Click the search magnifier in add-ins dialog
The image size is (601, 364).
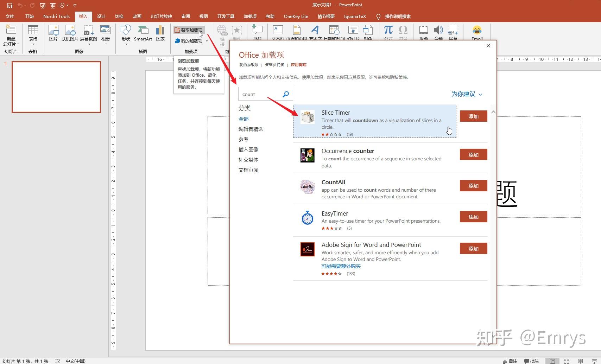(286, 94)
